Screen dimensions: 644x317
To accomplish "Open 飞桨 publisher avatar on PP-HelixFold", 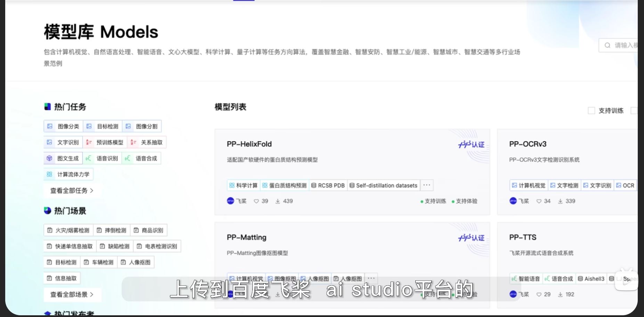I will (x=230, y=201).
